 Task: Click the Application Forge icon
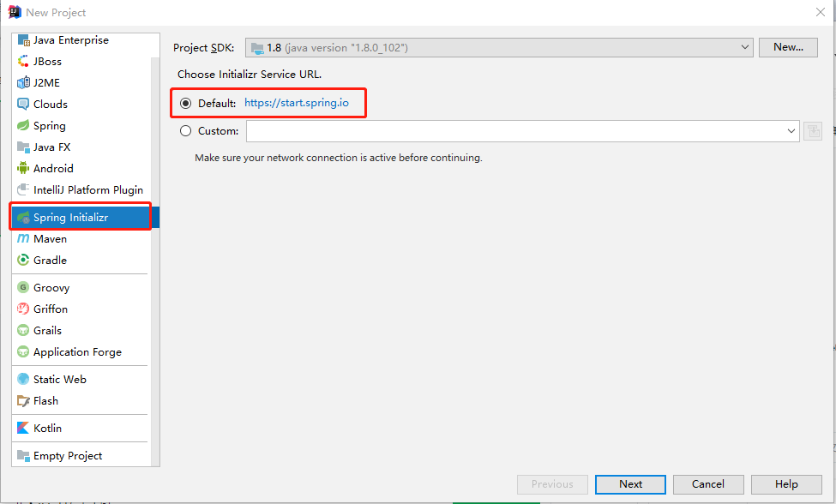pos(23,351)
